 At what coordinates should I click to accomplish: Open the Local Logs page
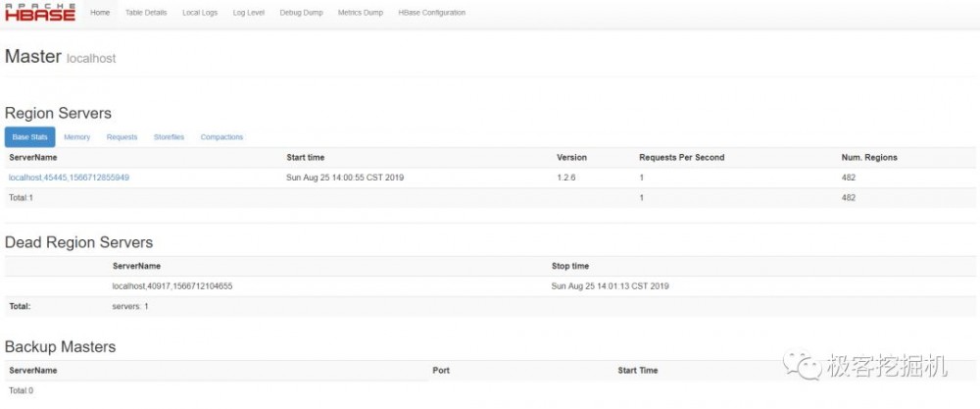pos(200,13)
